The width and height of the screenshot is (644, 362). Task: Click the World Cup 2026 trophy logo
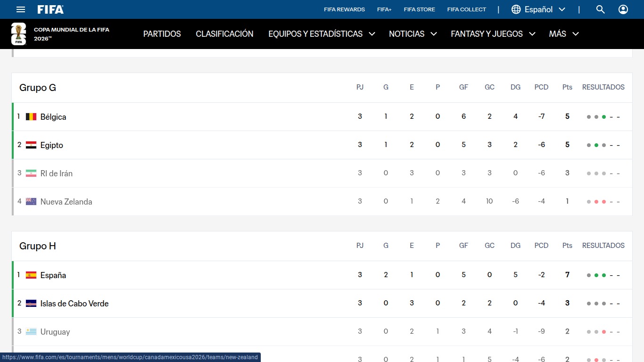coord(18,34)
